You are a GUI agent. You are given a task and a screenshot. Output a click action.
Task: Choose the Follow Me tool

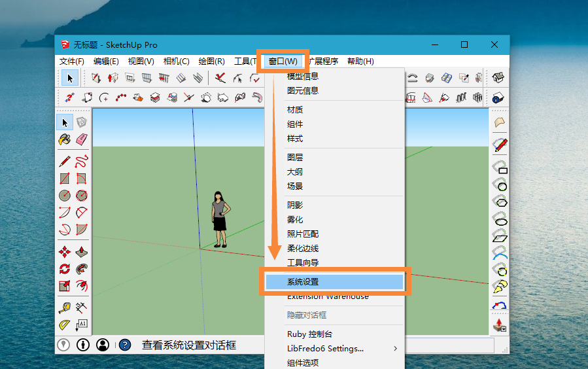(x=81, y=269)
